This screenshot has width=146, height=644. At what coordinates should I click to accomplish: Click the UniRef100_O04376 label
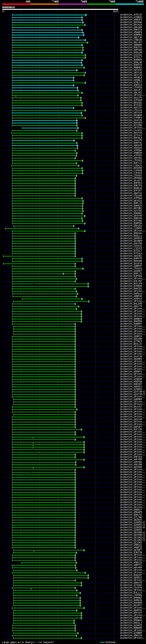click(x=131, y=120)
